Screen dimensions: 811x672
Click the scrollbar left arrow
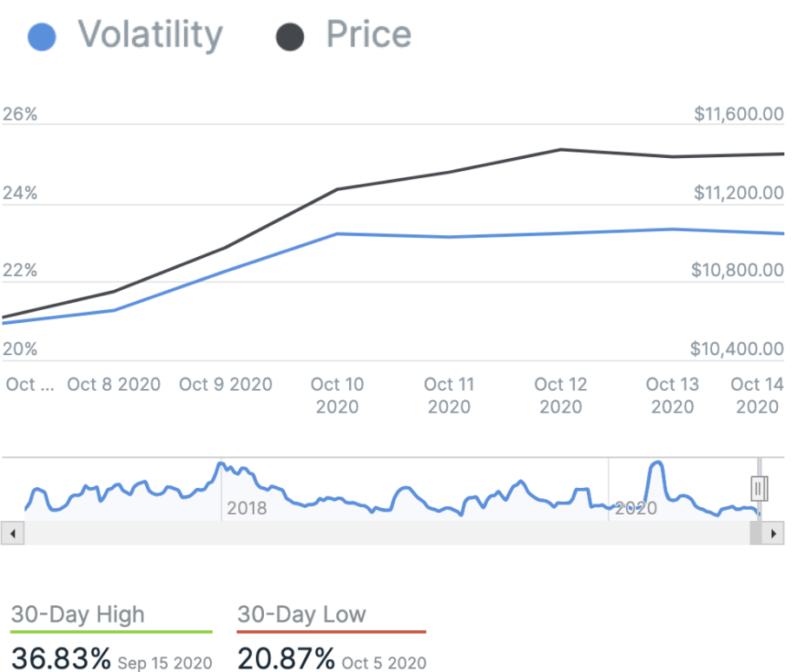click(x=12, y=533)
